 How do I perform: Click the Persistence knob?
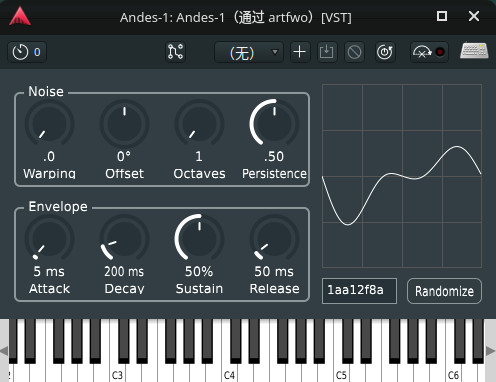(274, 124)
